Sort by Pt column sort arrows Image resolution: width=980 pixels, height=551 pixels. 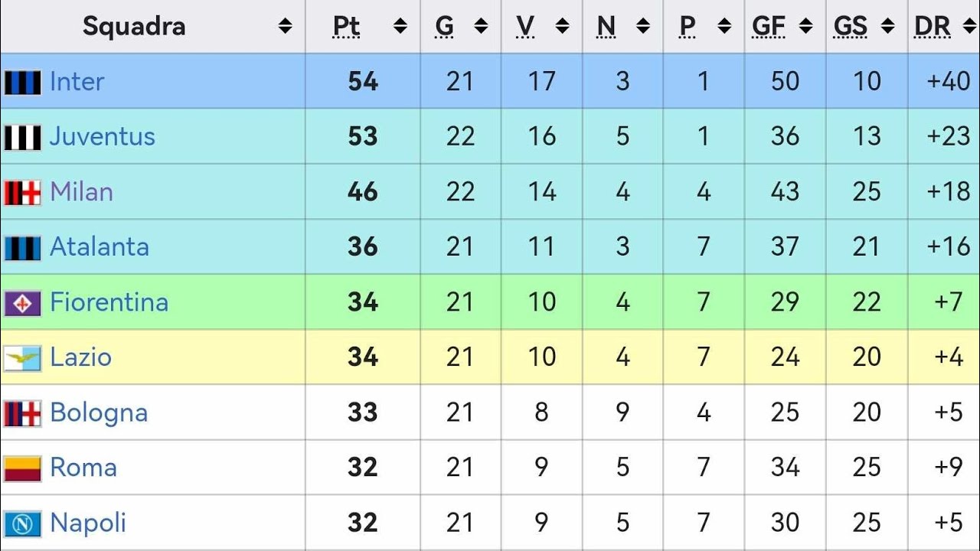click(400, 27)
